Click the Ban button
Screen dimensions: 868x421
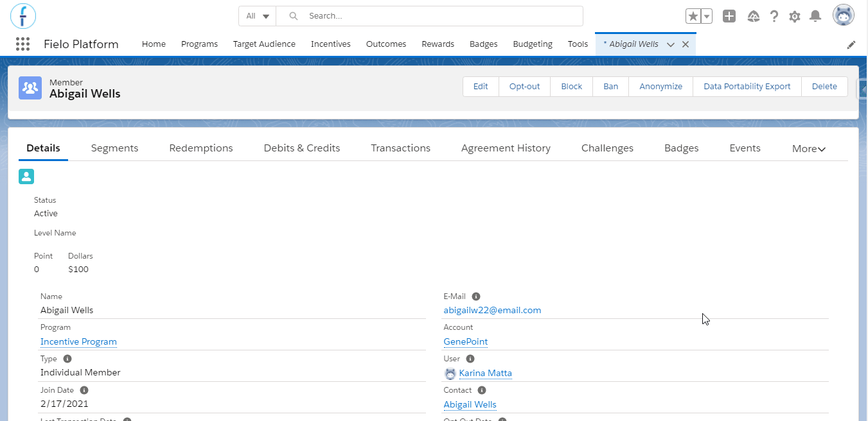tap(610, 87)
